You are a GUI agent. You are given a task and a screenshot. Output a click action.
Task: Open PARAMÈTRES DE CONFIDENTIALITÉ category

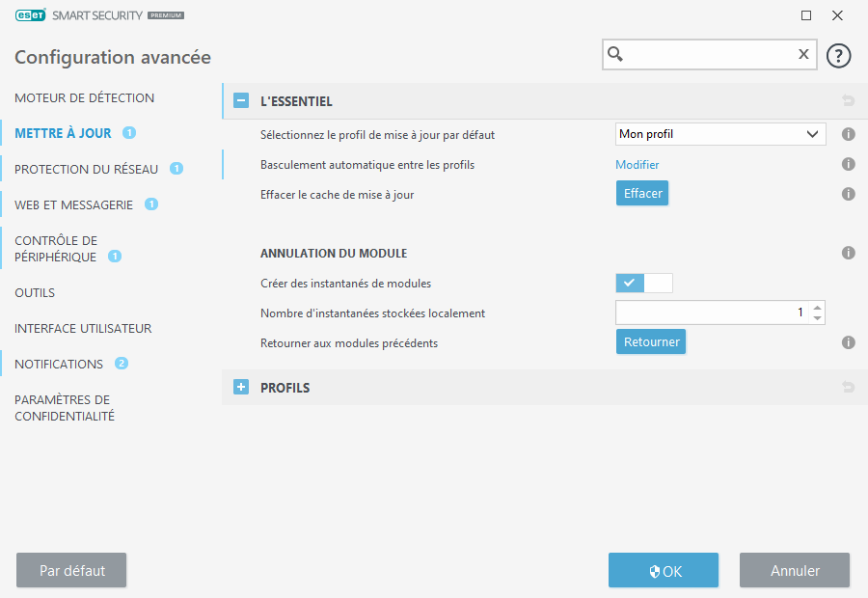[65, 408]
